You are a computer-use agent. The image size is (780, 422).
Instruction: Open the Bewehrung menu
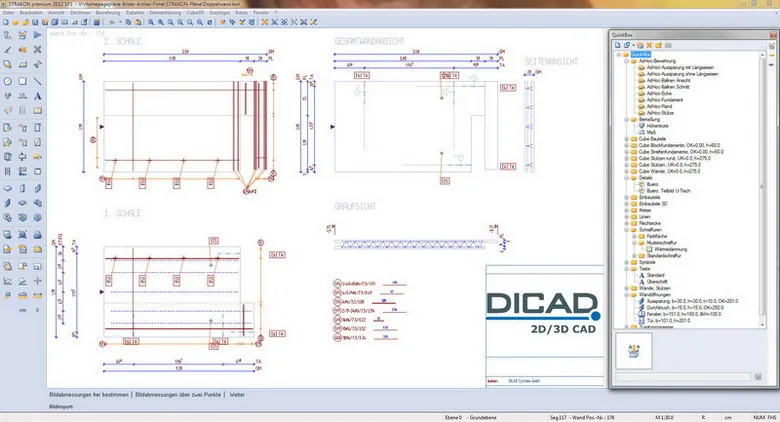108,12
